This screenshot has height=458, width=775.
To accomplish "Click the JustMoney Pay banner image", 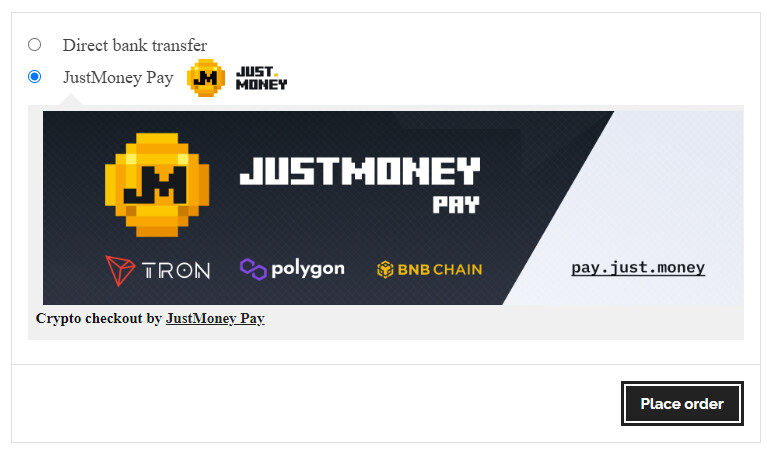I will coord(393,208).
